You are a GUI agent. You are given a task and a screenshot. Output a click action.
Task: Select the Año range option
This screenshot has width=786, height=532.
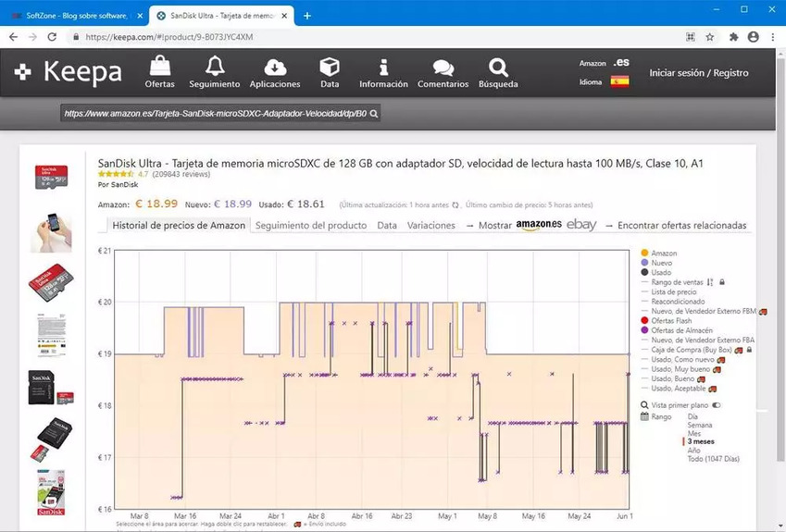click(693, 450)
